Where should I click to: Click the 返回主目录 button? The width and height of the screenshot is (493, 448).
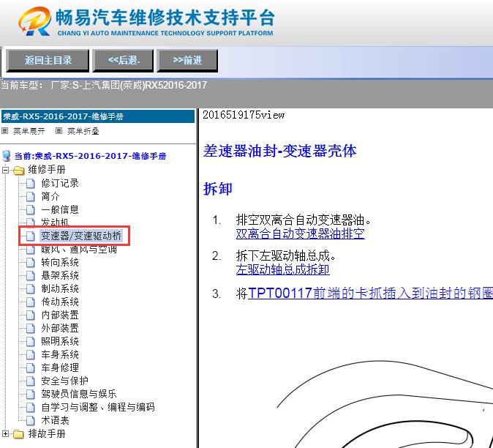coord(48,61)
